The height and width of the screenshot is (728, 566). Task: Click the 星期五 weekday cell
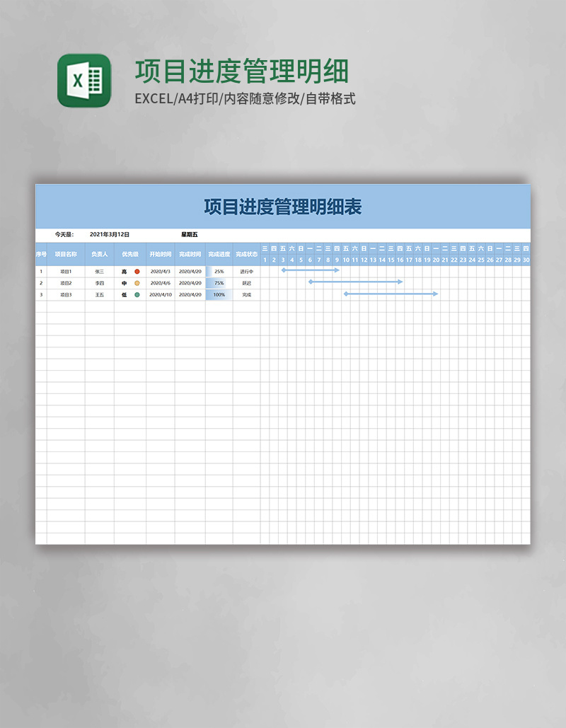pos(190,233)
